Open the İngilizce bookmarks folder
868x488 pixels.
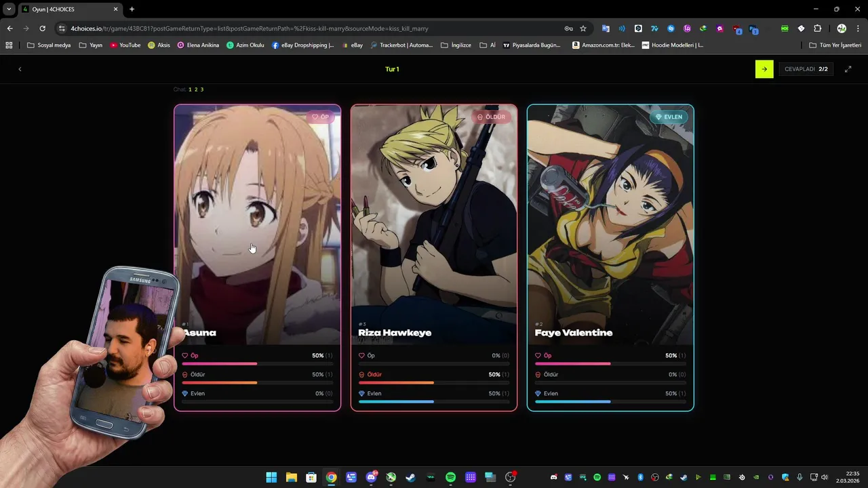coord(456,45)
